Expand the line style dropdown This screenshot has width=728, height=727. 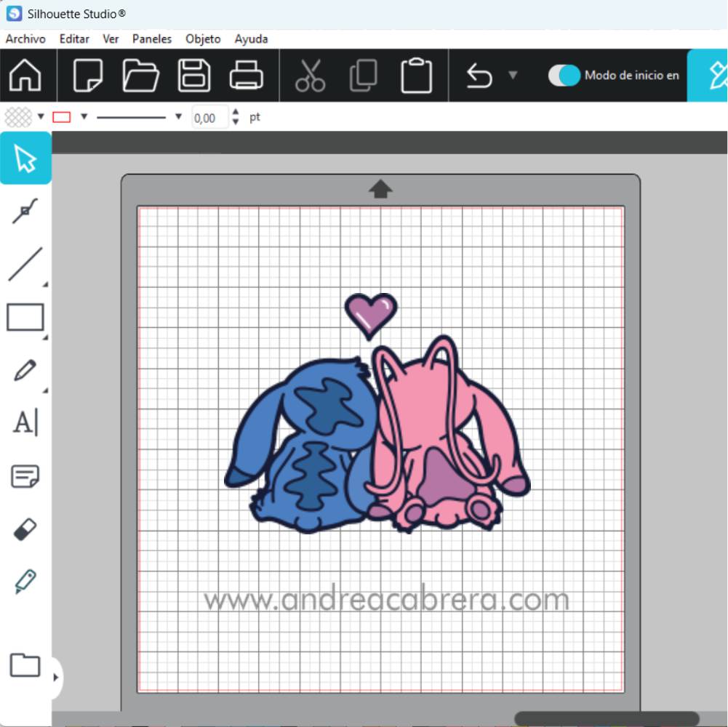[x=178, y=116]
